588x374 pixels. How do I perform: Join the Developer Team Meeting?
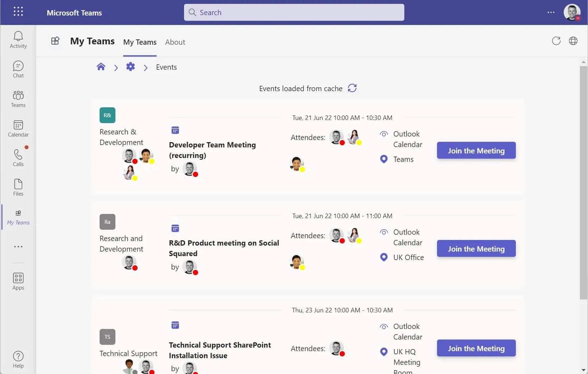476,151
